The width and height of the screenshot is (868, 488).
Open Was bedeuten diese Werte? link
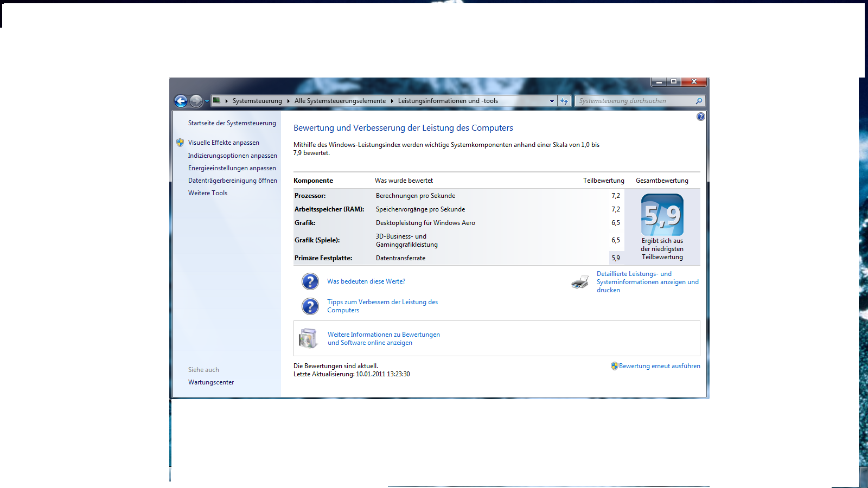pyautogui.click(x=366, y=281)
